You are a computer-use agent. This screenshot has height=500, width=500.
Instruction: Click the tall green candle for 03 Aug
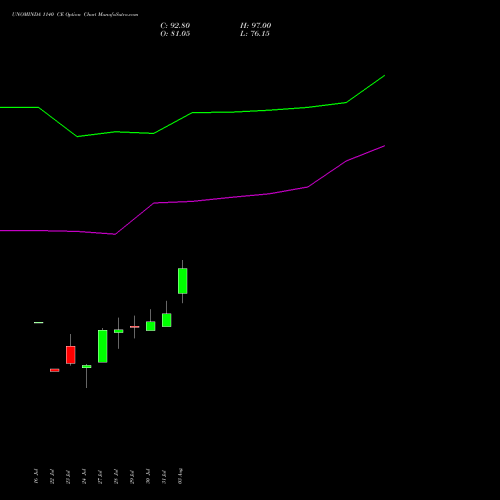[182, 281]
